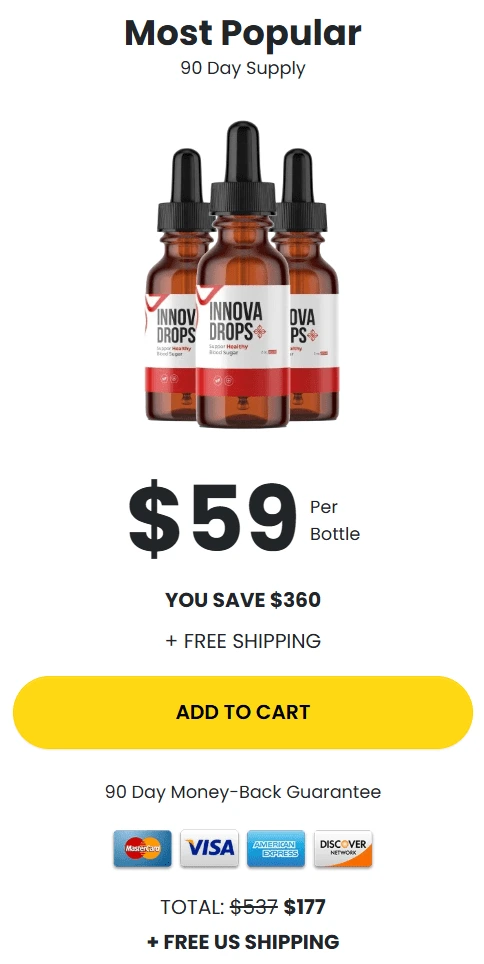484x964 pixels.
Task: Click the Most Popular heading
Action: point(243,33)
